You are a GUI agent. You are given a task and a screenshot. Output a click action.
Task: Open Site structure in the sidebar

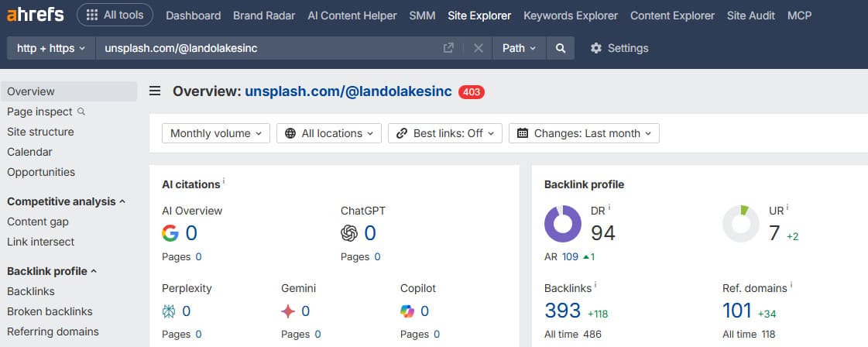[x=40, y=132]
